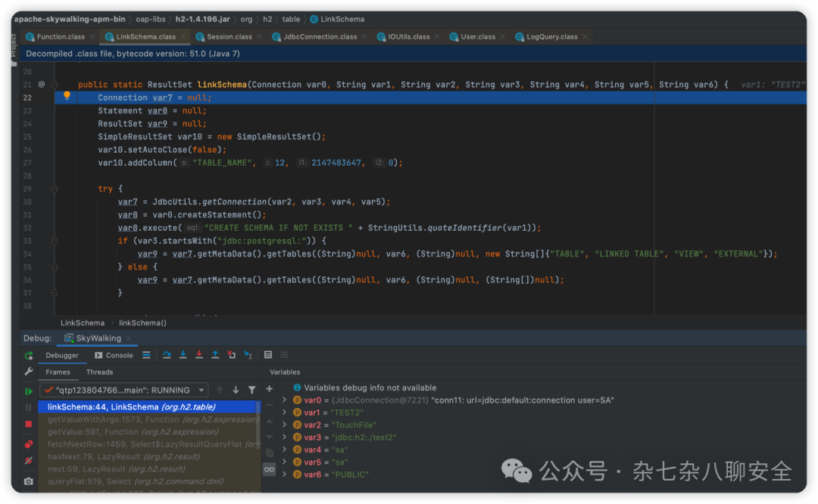This screenshot has height=504, width=818.
Task: Open evaluate expression calculator
Action: coord(268,355)
